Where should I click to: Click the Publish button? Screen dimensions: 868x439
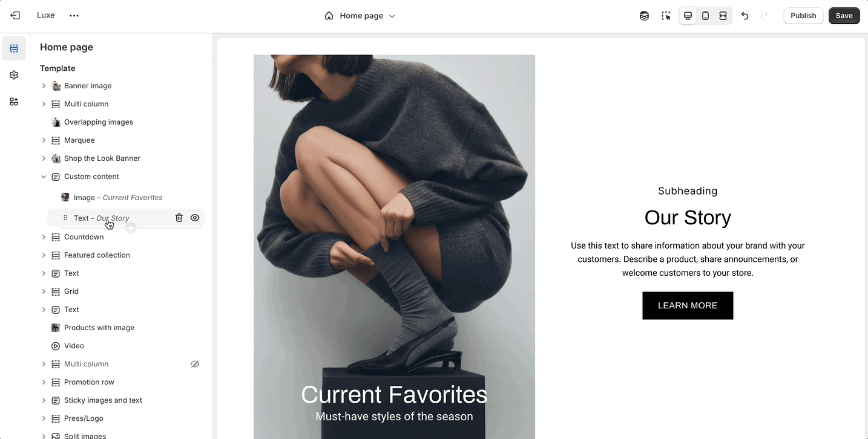803,16
